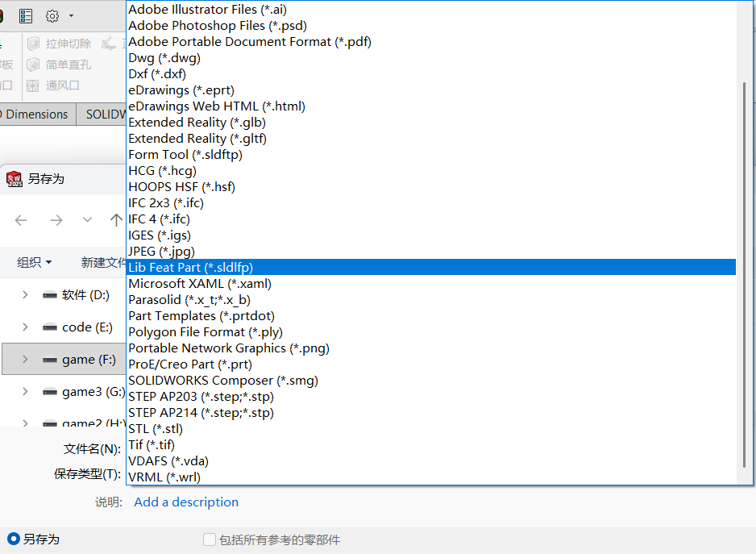
Task: Switch to the SOLIDW tab
Action: pos(102,115)
